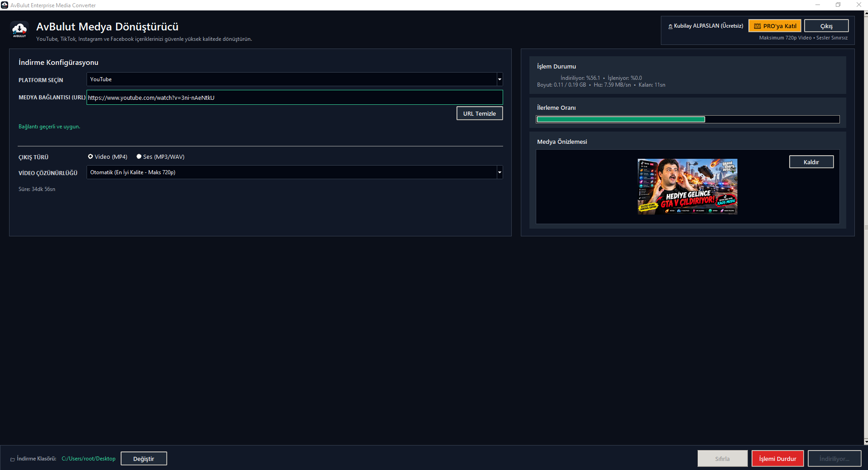Image resolution: width=868 pixels, height=470 pixels.
Task: Click the AvBulut cloud logo icon
Action: point(19,30)
